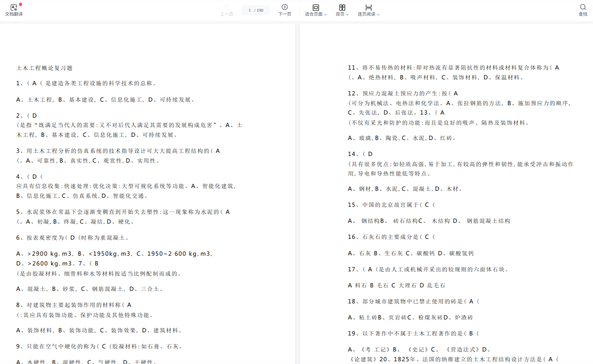Click the total page count 190
593x364 pixels.
click(x=260, y=11)
